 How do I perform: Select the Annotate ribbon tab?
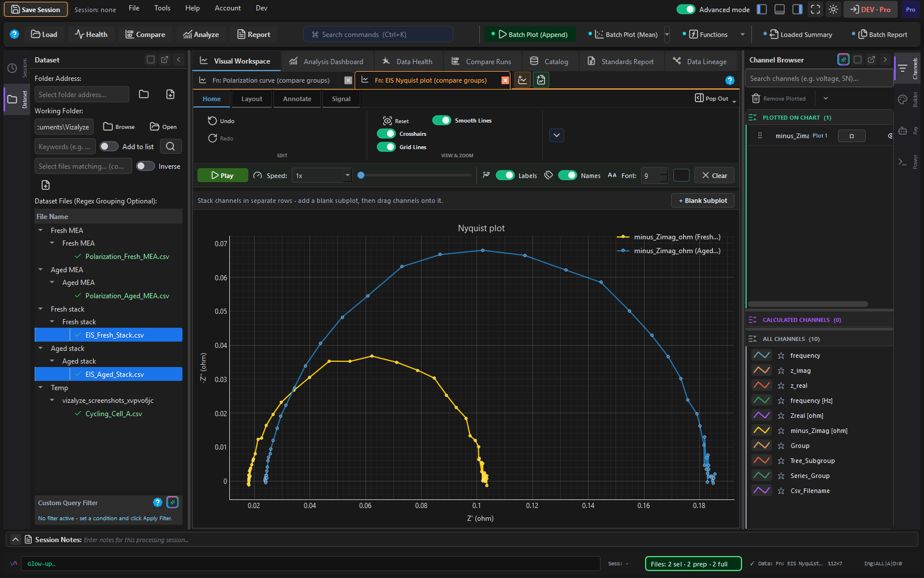click(297, 99)
